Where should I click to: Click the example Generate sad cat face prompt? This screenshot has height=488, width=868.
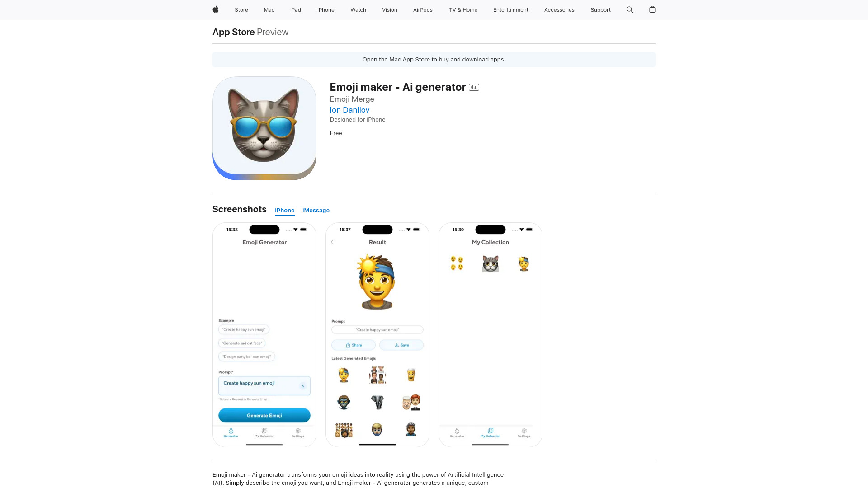241,343
